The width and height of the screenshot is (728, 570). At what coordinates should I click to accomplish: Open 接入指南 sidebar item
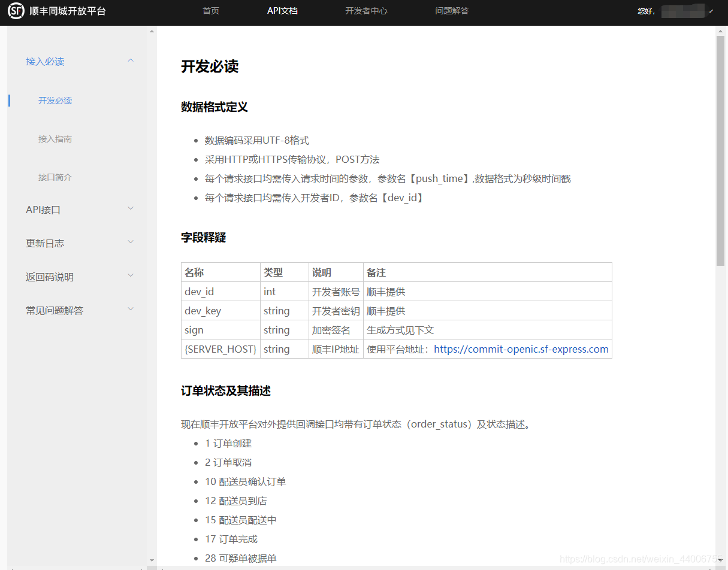click(55, 139)
